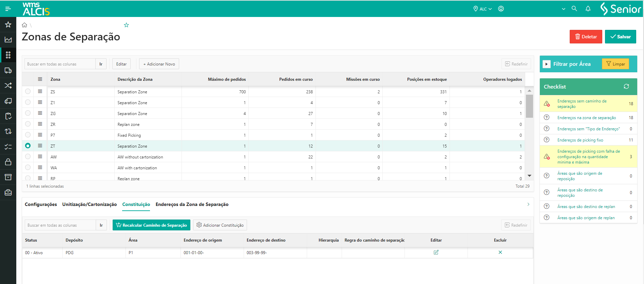This screenshot has width=644, height=284.
Task: Refresh the Checklist panel
Action: (x=626, y=87)
